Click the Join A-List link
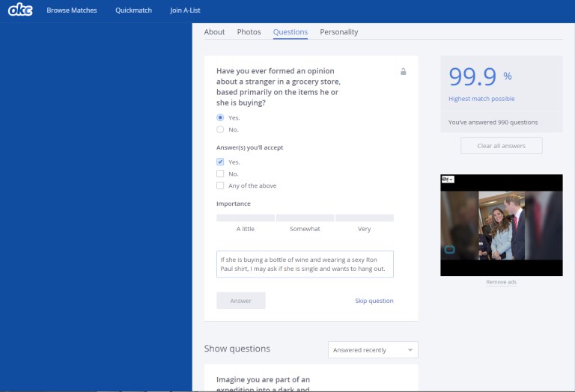The height and width of the screenshot is (392, 575). (x=185, y=10)
